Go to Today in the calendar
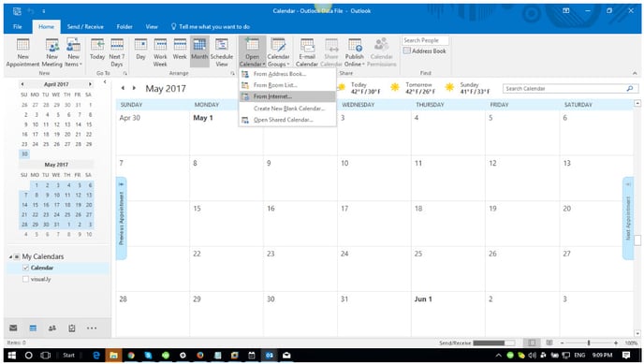The width and height of the screenshot is (644, 364). click(97, 50)
